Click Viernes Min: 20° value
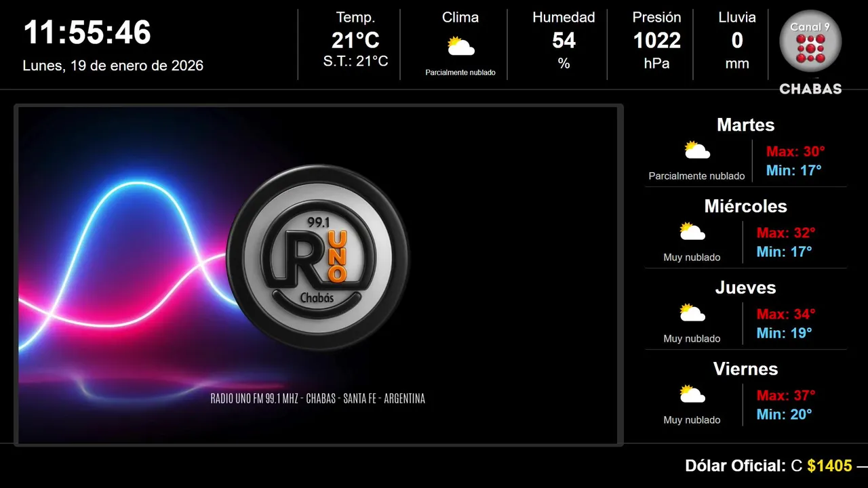The height and width of the screenshot is (488, 868). pyautogui.click(x=784, y=415)
